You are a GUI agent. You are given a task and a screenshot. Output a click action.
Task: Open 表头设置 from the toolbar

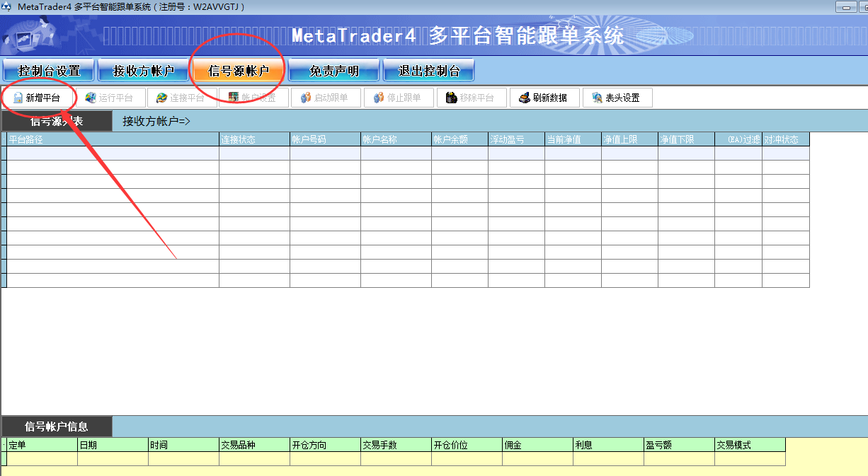[617, 98]
